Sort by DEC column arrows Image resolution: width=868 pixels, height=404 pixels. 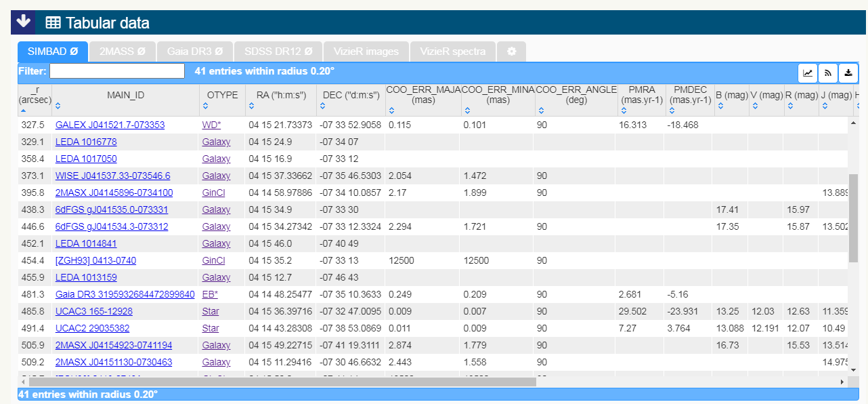pyautogui.click(x=323, y=106)
